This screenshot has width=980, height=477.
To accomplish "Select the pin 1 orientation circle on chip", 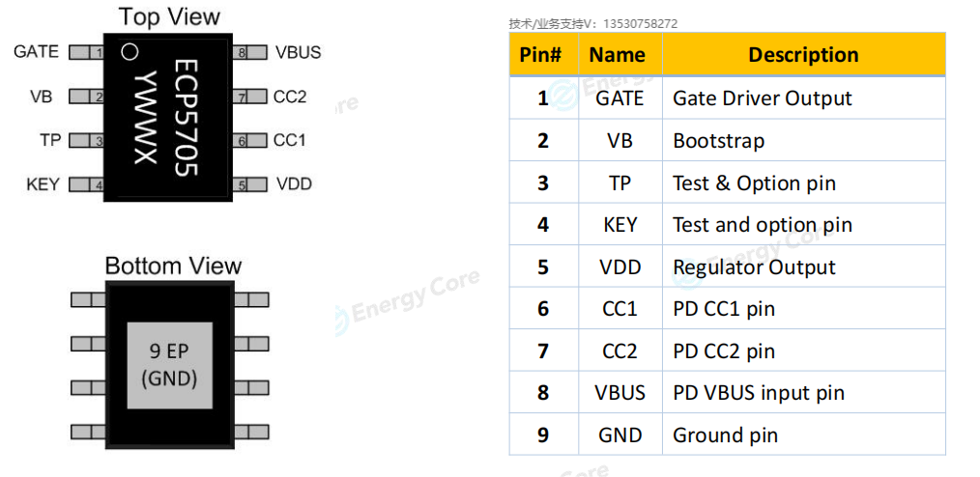I will click(x=130, y=52).
